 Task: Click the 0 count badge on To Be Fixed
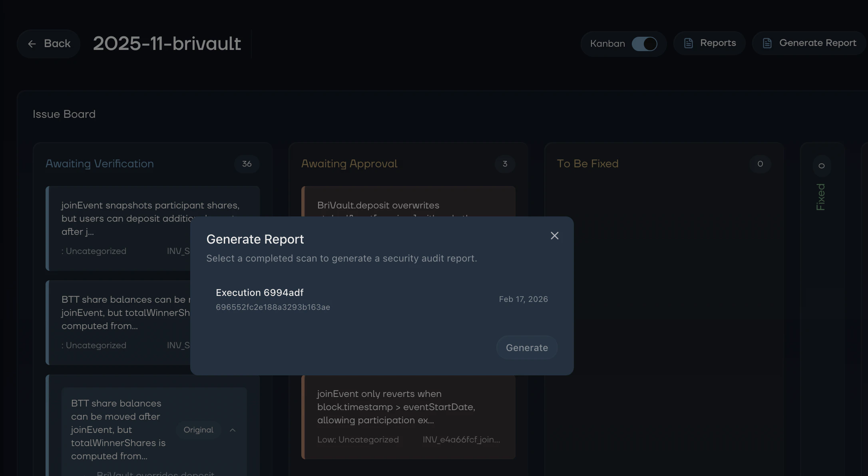tap(760, 164)
